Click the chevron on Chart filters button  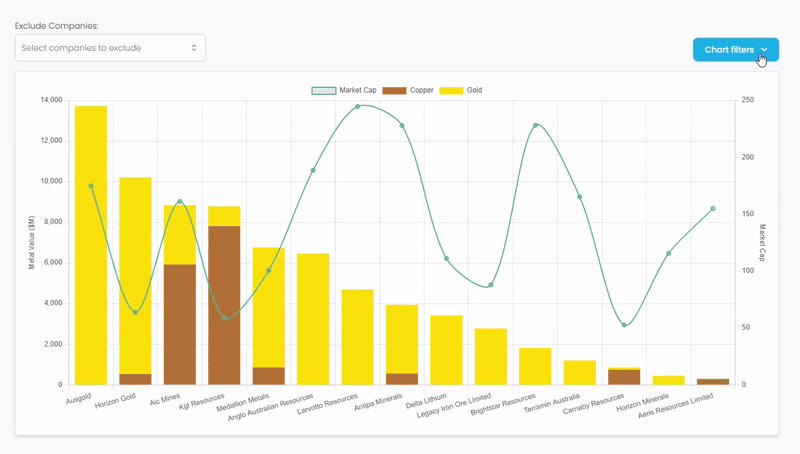click(x=764, y=49)
